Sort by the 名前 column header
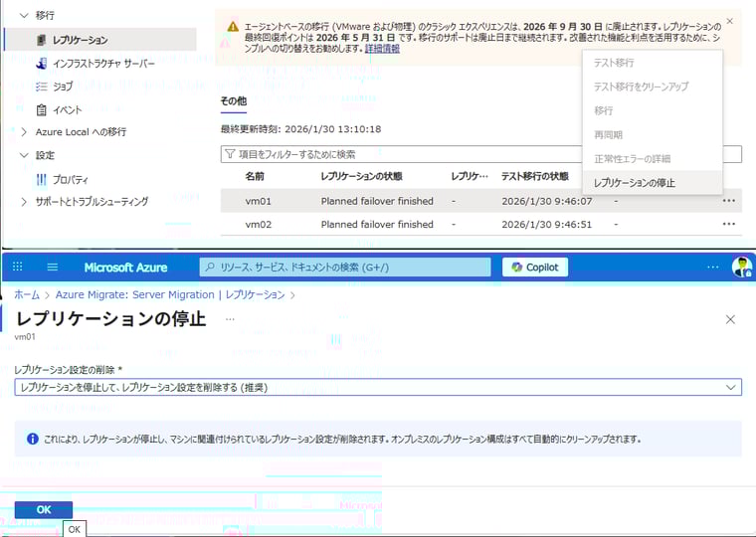The image size is (756, 537). coord(255,176)
